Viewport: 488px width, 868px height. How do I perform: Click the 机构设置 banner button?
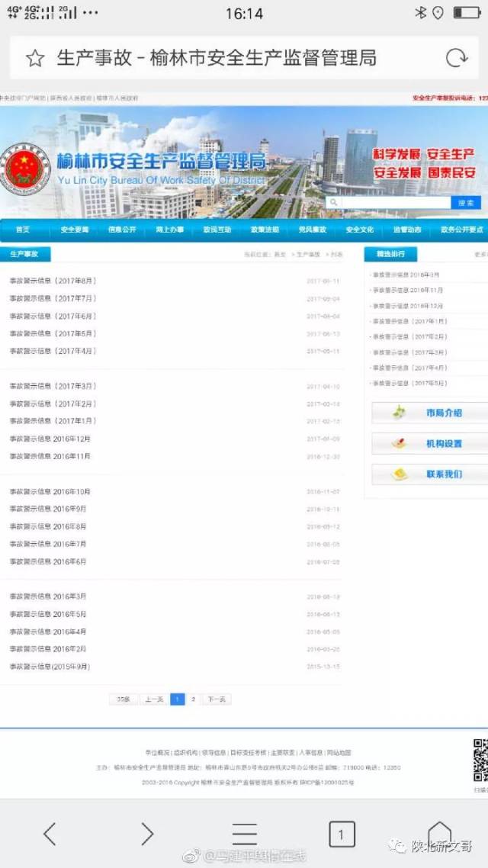pyautogui.click(x=429, y=443)
